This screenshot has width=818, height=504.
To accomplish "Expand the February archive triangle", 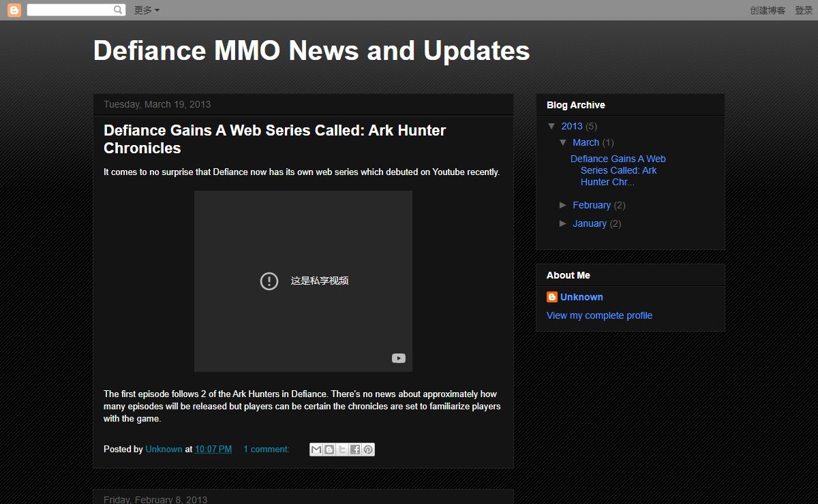I will (563, 205).
